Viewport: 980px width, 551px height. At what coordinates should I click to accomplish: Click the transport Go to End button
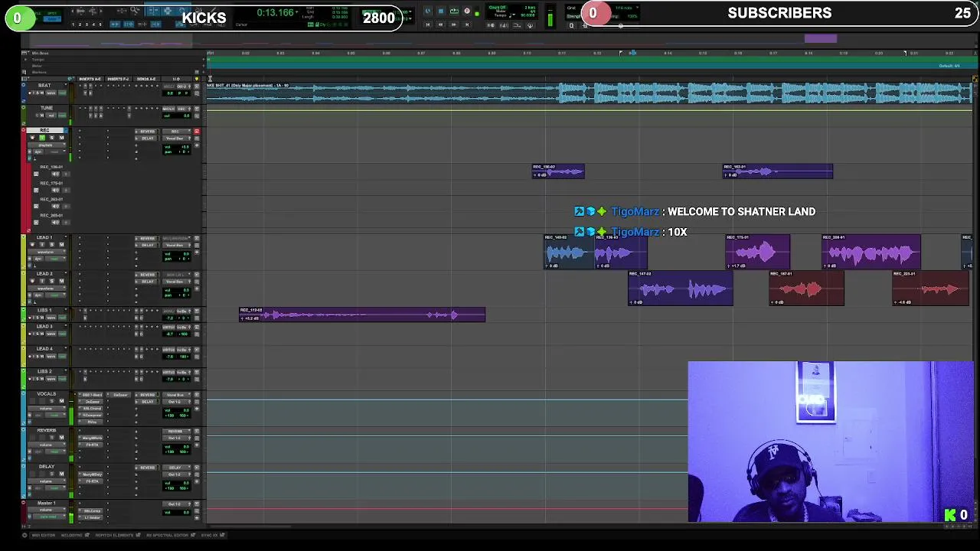point(467,24)
